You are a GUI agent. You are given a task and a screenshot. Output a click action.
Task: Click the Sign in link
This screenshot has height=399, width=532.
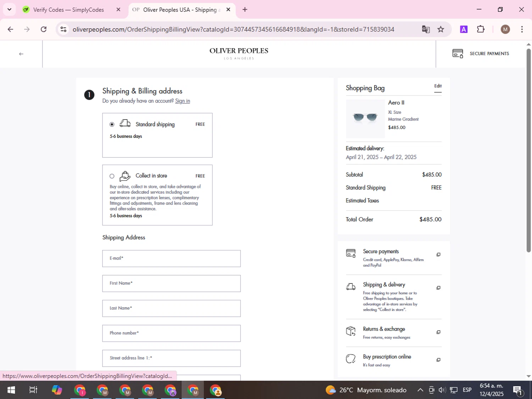183,101
